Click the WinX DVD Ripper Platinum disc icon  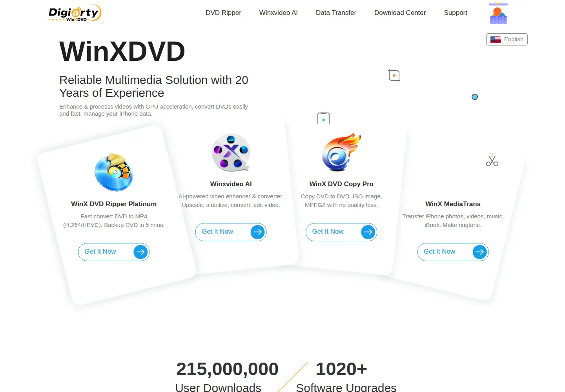[114, 172]
